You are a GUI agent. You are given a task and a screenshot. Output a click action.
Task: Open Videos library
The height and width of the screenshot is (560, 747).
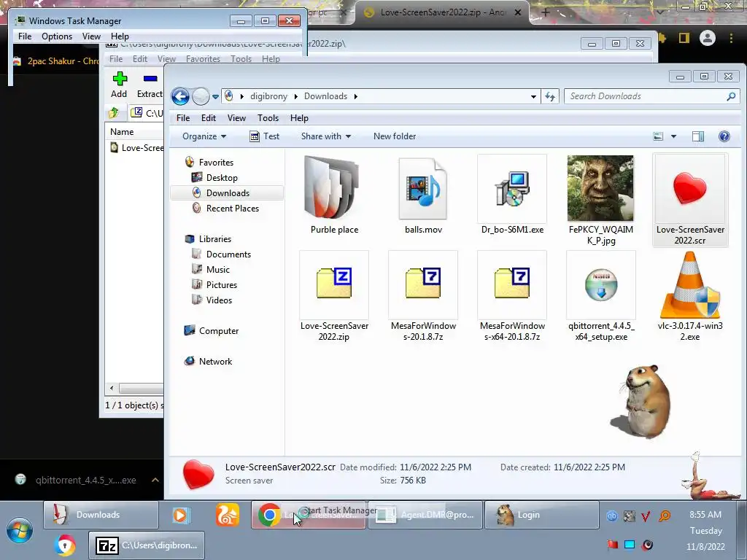219,300
